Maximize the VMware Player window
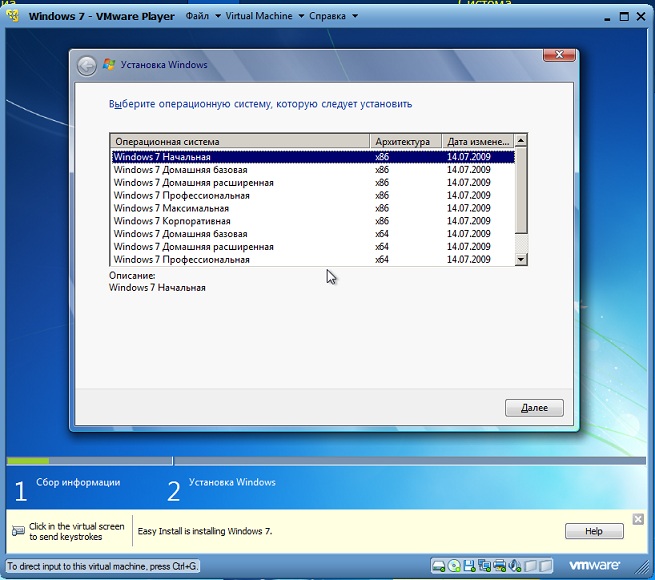 (x=624, y=16)
